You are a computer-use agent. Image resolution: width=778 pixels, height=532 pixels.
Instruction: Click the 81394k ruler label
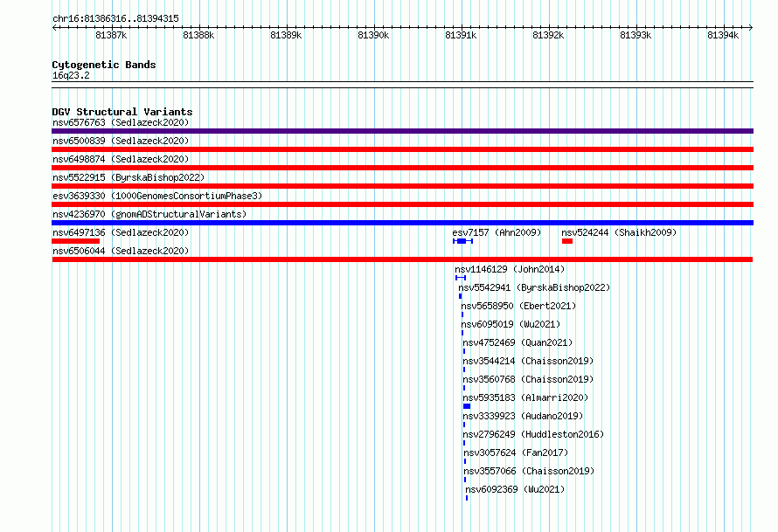[723, 35]
